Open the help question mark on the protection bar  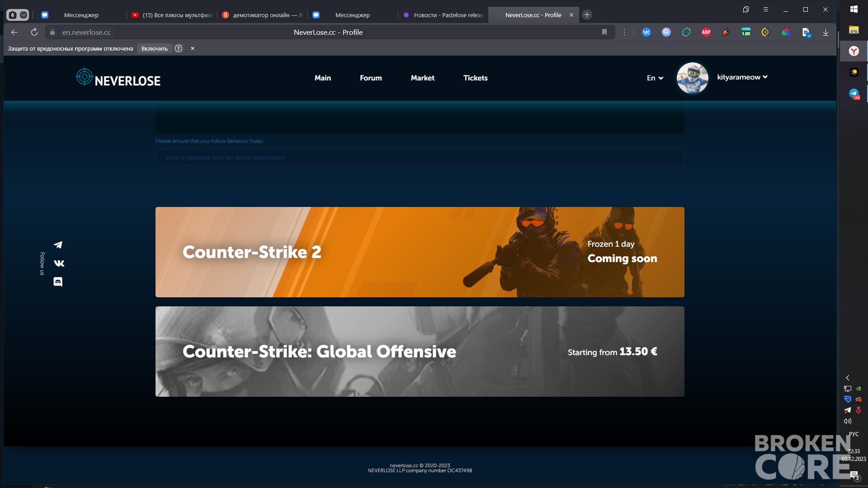tap(179, 48)
